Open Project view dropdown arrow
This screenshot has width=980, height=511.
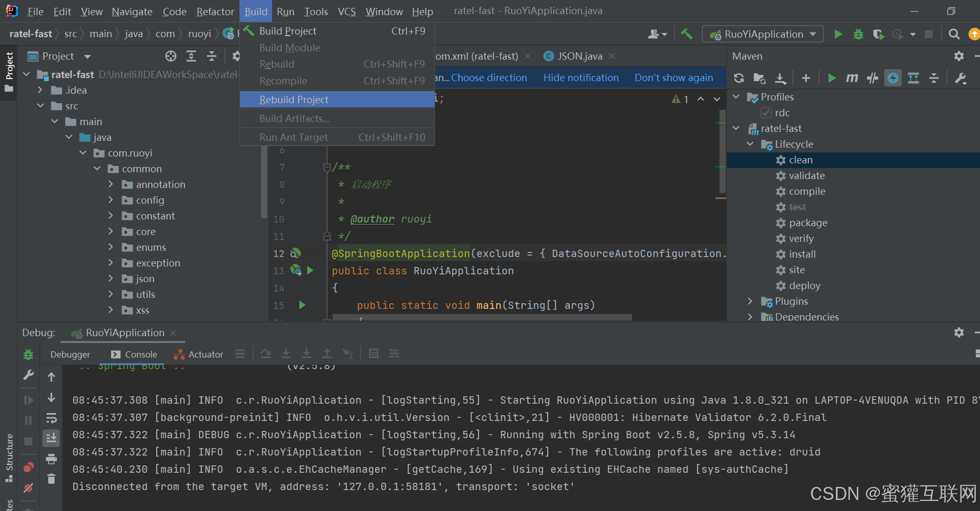coord(88,56)
